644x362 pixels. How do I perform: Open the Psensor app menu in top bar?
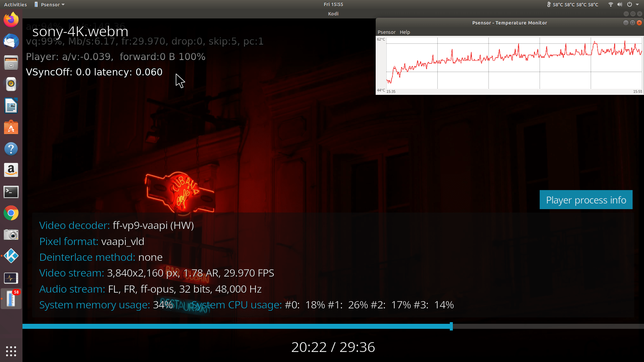49,5
